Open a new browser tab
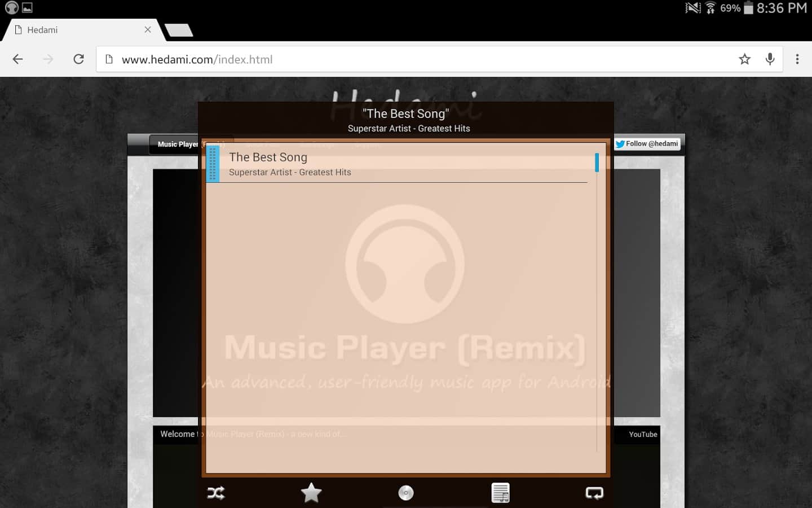This screenshot has height=508, width=812. [x=179, y=30]
